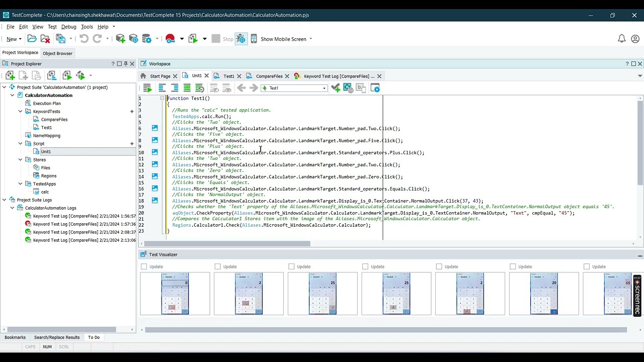Click the Test Visualizer horizontal scrollbar
This screenshot has height=362, width=644.
(386, 330)
